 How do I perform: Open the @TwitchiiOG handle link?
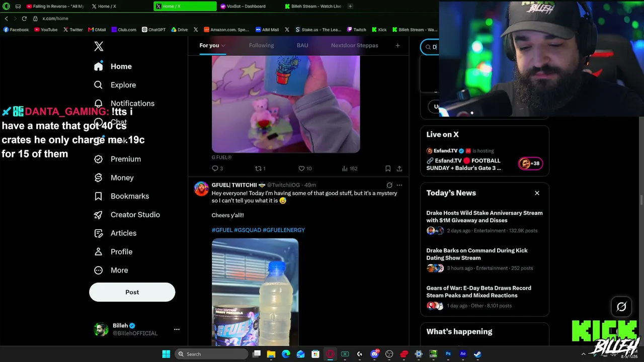coord(283,185)
